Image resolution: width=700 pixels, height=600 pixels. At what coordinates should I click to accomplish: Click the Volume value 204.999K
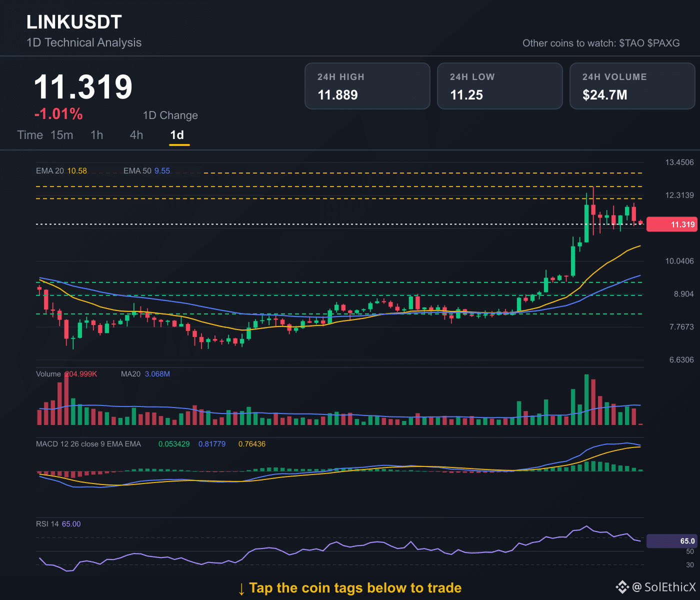pyautogui.click(x=81, y=374)
